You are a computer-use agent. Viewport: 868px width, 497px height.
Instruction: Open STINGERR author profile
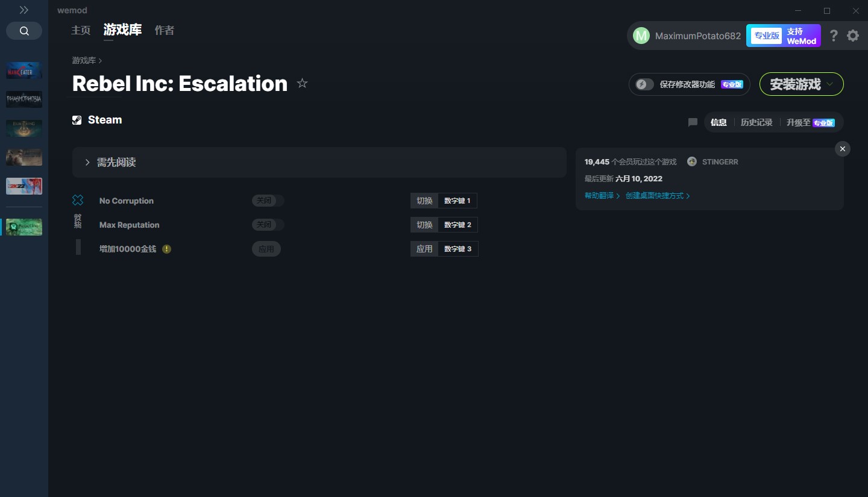pyautogui.click(x=720, y=162)
